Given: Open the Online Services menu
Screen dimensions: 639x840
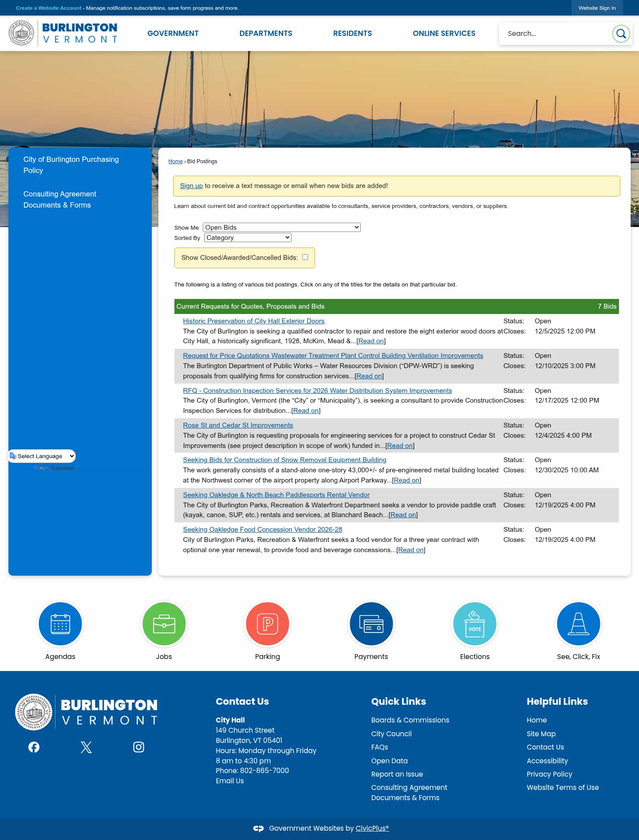Looking at the screenshot, I should tap(444, 33).
